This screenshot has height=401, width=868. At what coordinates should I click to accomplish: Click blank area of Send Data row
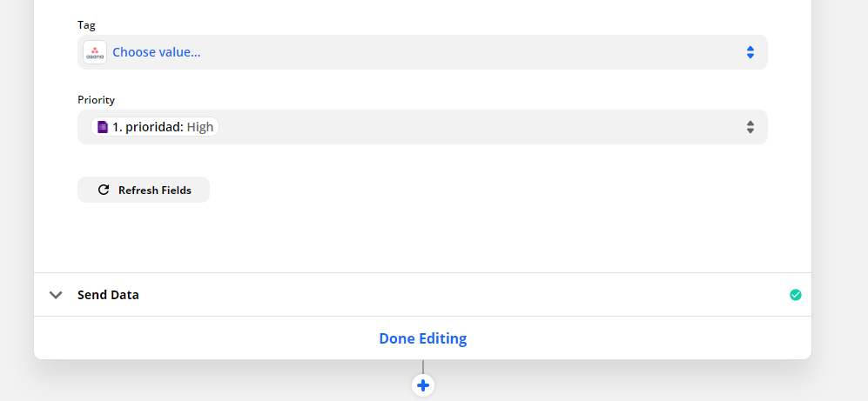pyautogui.click(x=460, y=295)
